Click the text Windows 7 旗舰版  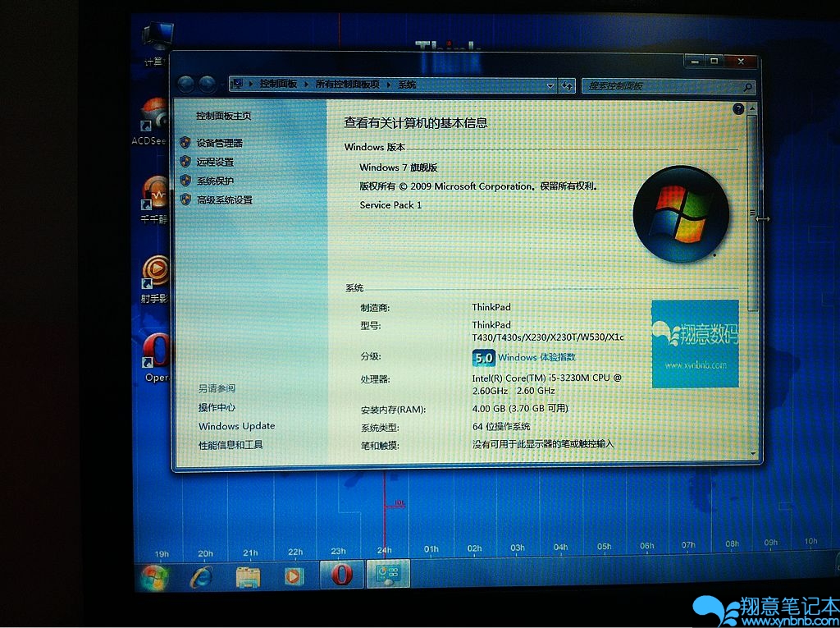pyautogui.click(x=399, y=167)
